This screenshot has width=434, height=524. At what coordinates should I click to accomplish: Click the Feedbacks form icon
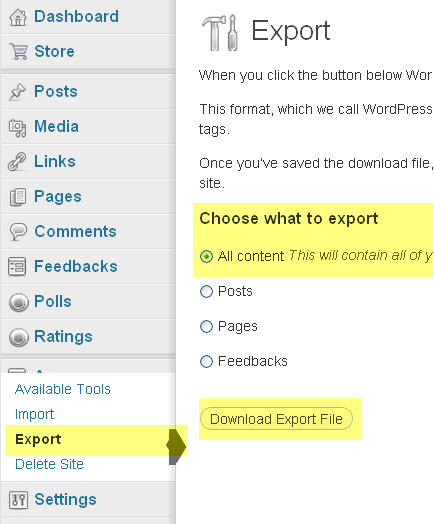tap(17, 266)
